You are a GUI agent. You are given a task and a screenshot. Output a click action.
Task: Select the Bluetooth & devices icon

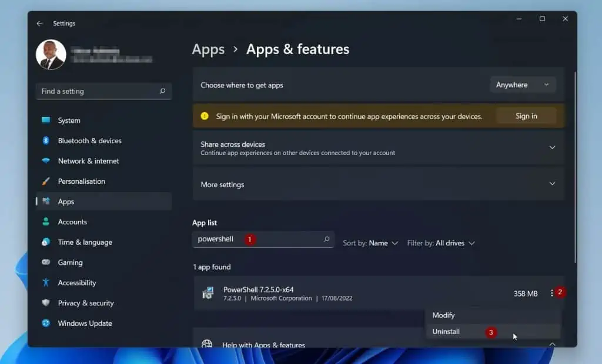(46, 140)
